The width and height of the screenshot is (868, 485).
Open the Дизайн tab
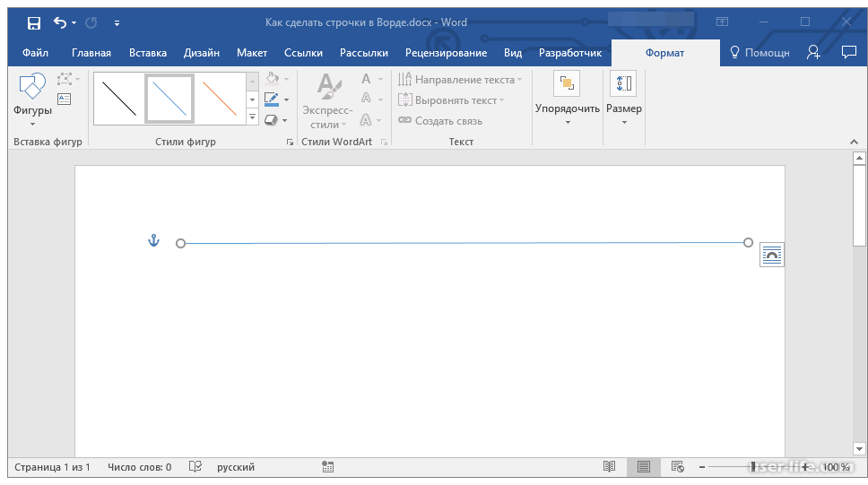pyautogui.click(x=202, y=53)
